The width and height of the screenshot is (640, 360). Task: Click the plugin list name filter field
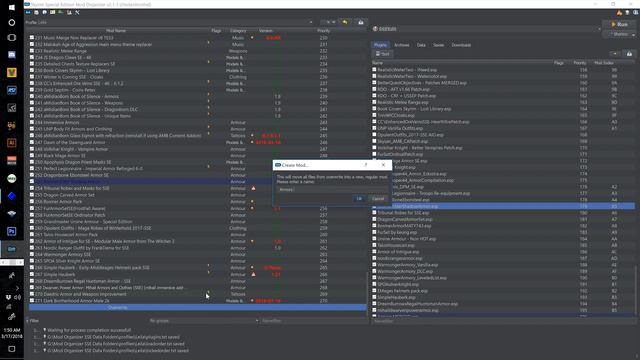(x=504, y=321)
